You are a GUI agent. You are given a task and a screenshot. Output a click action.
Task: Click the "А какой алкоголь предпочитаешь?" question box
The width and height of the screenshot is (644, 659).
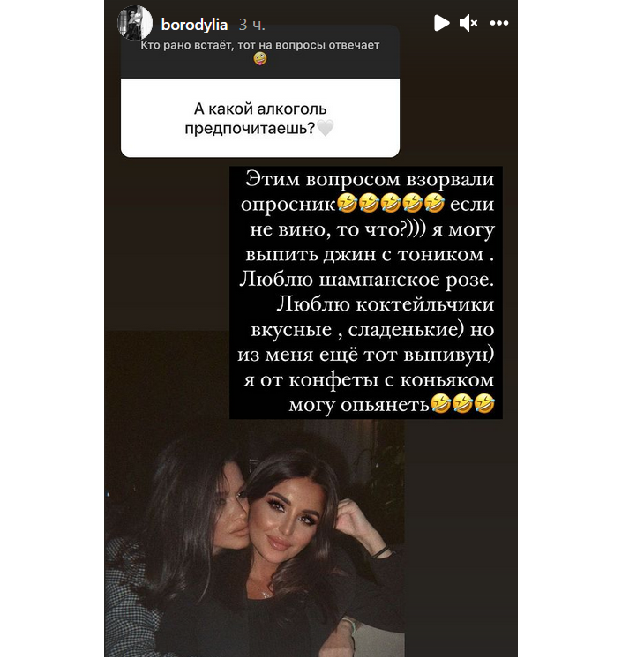pos(260,118)
